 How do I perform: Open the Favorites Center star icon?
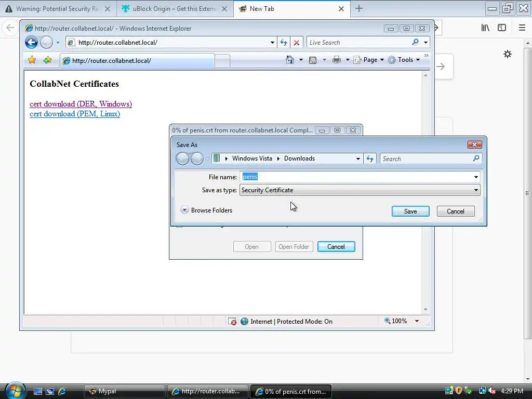pos(32,60)
